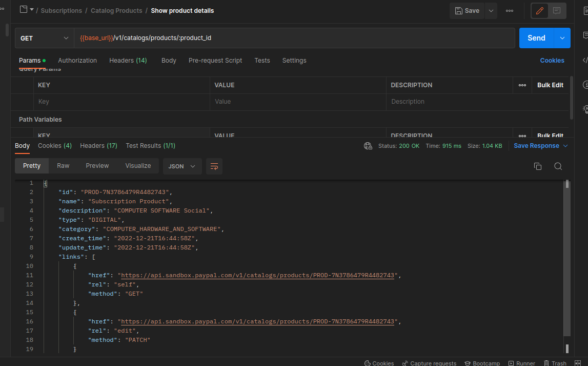Open the Query Params column options menu

(x=522, y=85)
